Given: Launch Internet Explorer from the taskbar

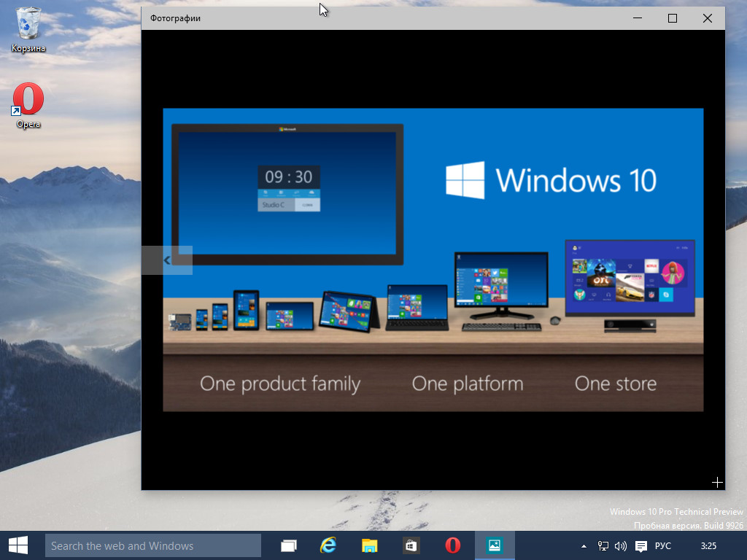Looking at the screenshot, I should click(x=328, y=545).
